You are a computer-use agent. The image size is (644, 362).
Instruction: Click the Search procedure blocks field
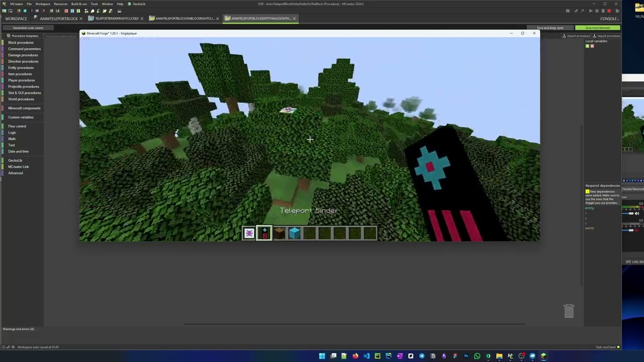pos(61,36)
